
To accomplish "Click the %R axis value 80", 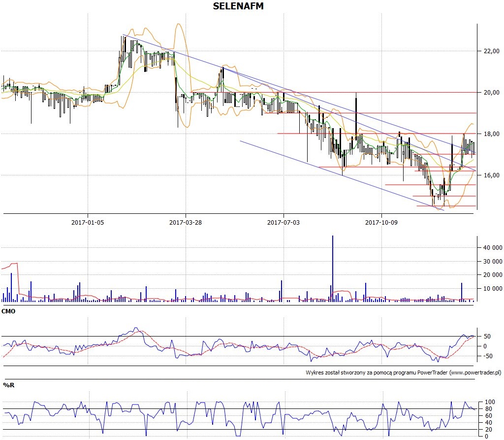I will pyautogui.click(x=488, y=409).
